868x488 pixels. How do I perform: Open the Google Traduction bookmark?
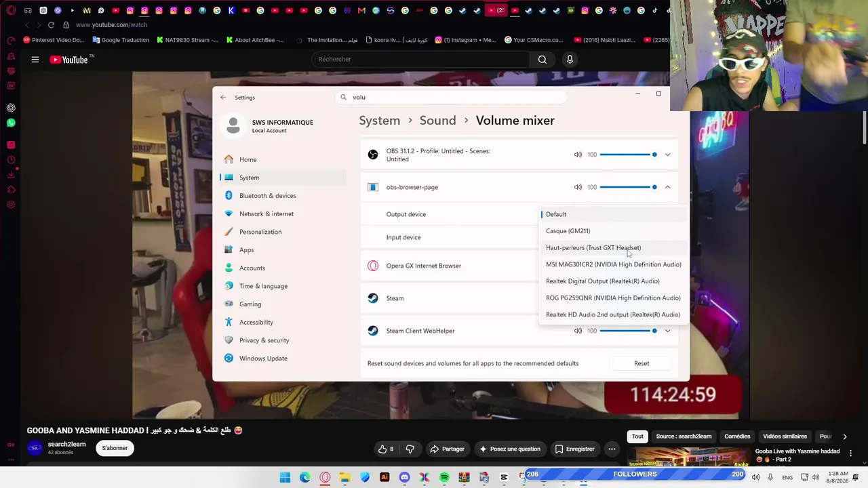click(121, 40)
